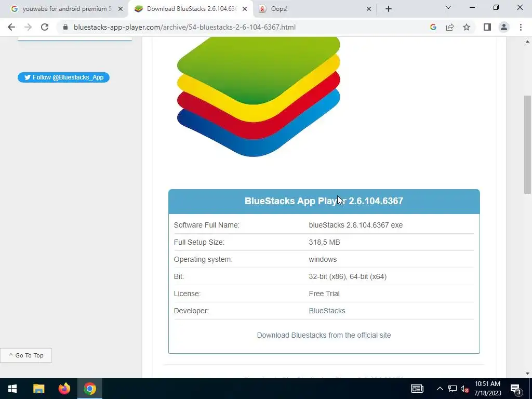532x399 pixels.
Task: Open the BlueStacks developer link
Action: coord(327,311)
